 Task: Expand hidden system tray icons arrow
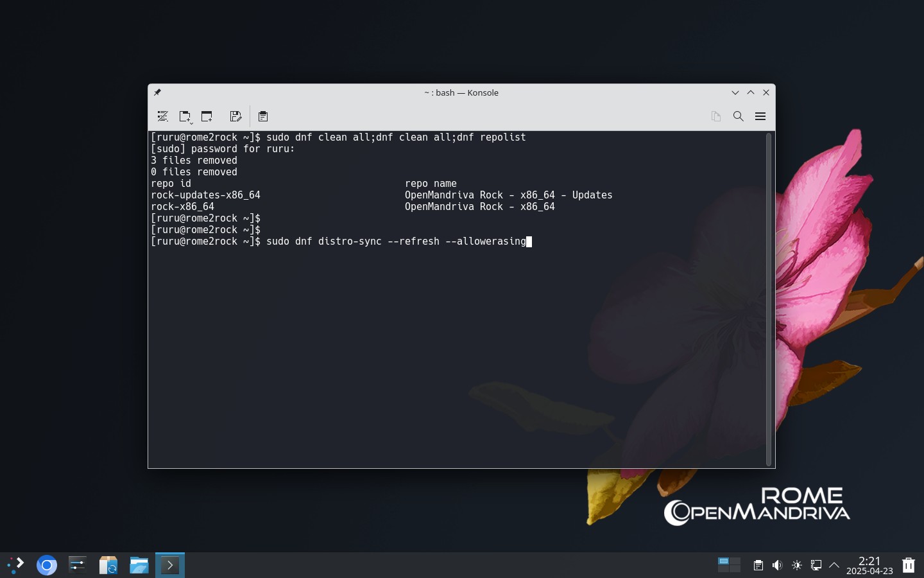click(834, 565)
